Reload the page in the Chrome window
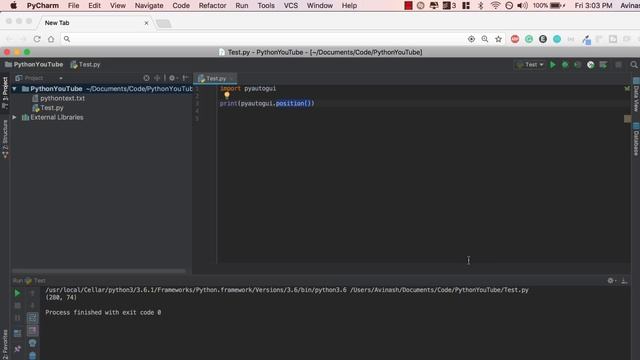The height and width of the screenshot is (360, 640). [x=37, y=39]
